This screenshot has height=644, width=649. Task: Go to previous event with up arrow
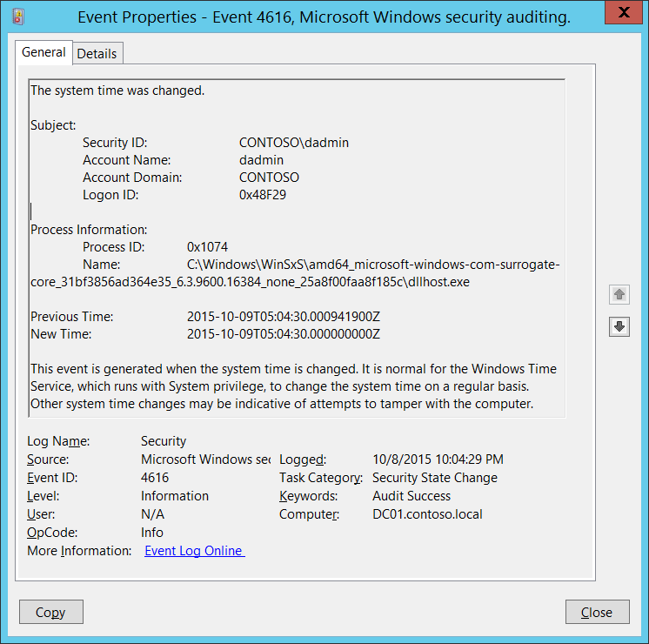pos(619,294)
